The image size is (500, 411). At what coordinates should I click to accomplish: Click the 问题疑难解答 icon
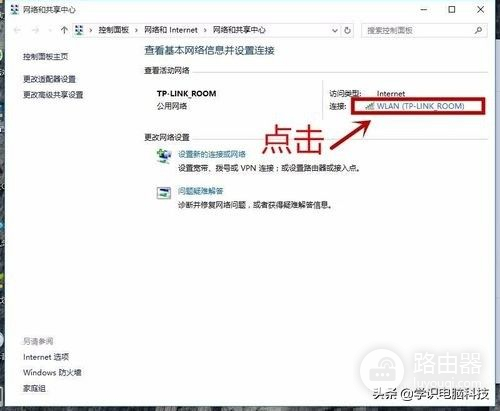pos(164,193)
